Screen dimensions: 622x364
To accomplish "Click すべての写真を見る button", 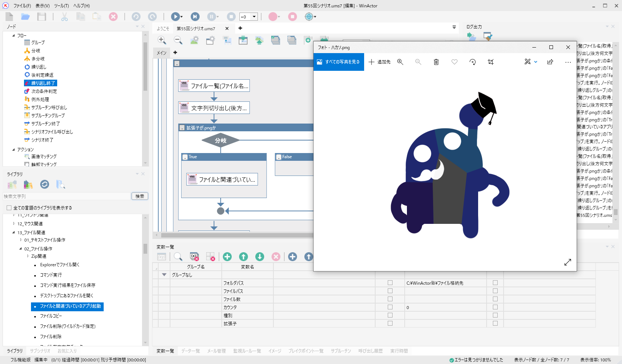I will tap(339, 62).
